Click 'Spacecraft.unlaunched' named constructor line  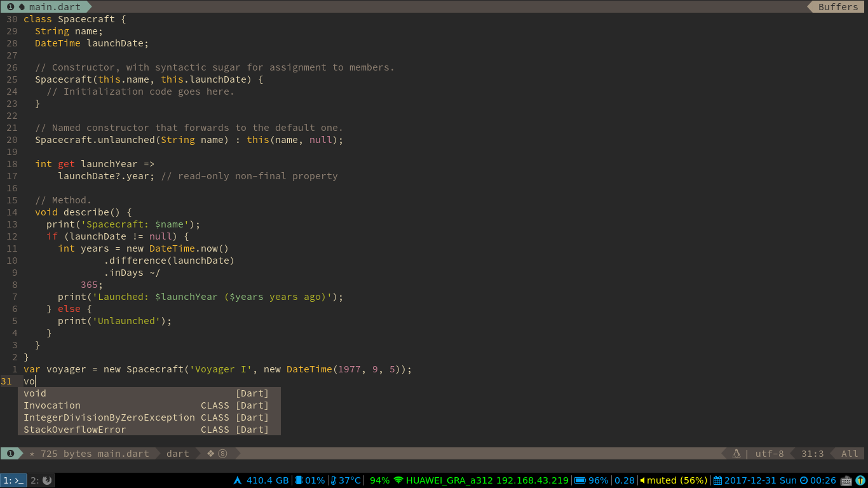(x=189, y=140)
